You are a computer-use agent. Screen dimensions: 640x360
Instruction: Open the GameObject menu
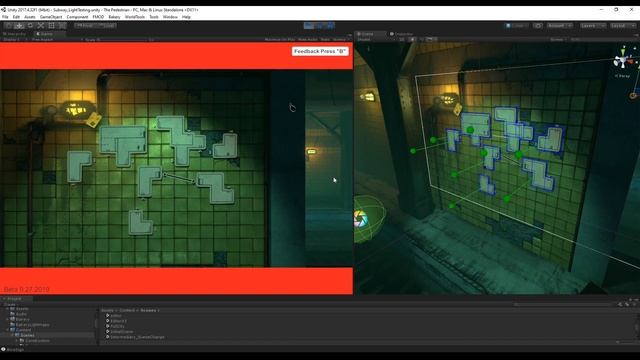pos(51,17)
